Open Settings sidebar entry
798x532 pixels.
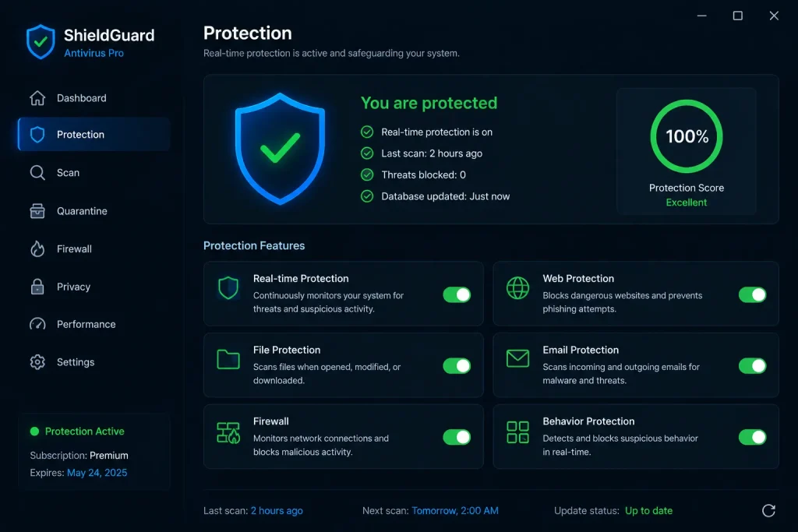94,361
